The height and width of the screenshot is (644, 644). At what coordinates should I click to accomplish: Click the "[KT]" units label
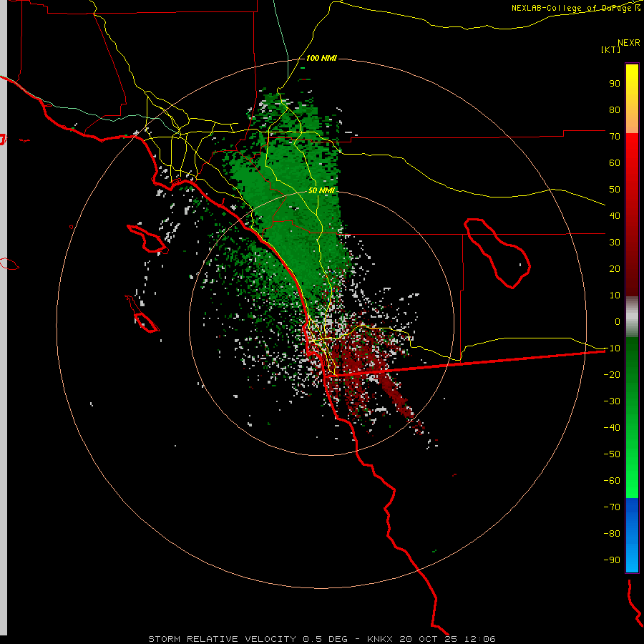click(x=611, y=49)
